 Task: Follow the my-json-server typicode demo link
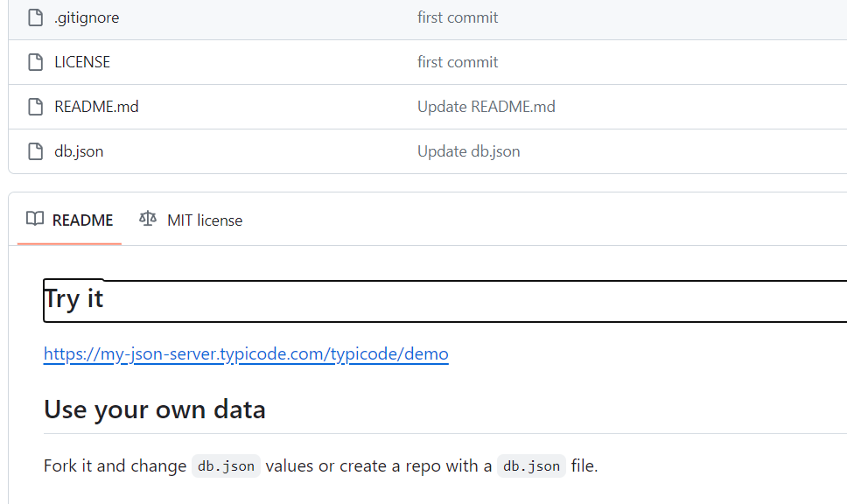pos(246,353)
